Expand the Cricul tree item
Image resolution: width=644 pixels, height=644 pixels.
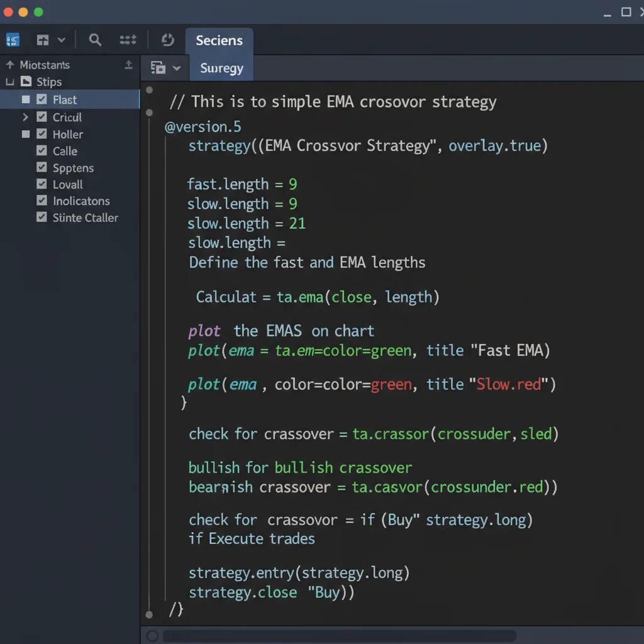pyautogui.click(x=25, y=117)
